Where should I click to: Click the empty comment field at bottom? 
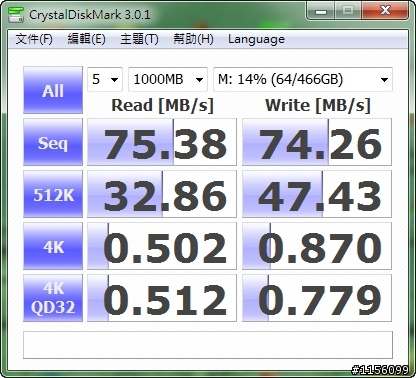point(208,345)
